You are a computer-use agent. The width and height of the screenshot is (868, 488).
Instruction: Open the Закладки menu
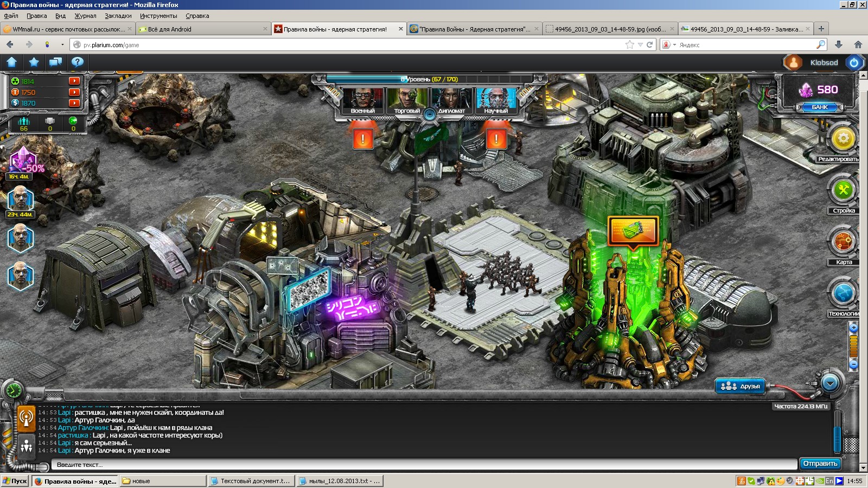(118, 16)
